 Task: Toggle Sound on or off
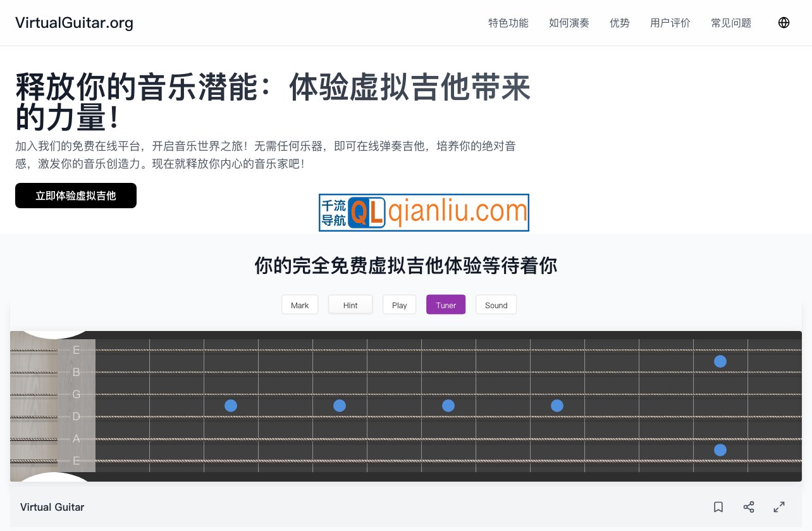coord(496,304)
